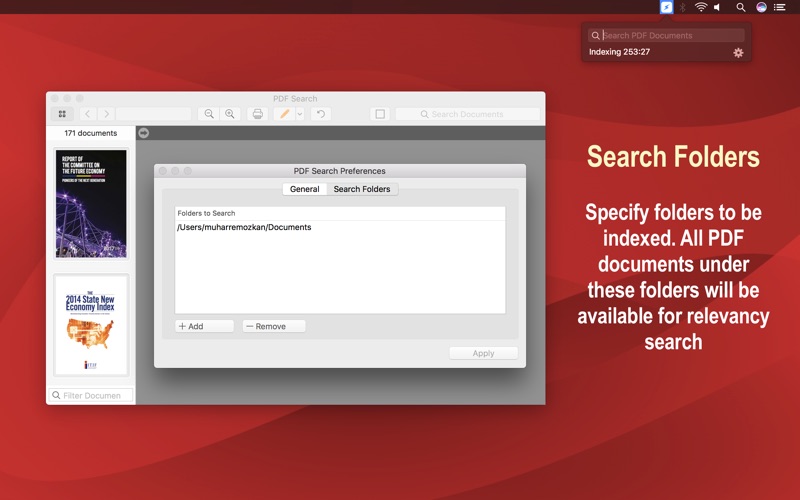Open Spotlight search in menu bar
Image resolution: width=800 pixels, height=500 pixels.
point(741,7)
